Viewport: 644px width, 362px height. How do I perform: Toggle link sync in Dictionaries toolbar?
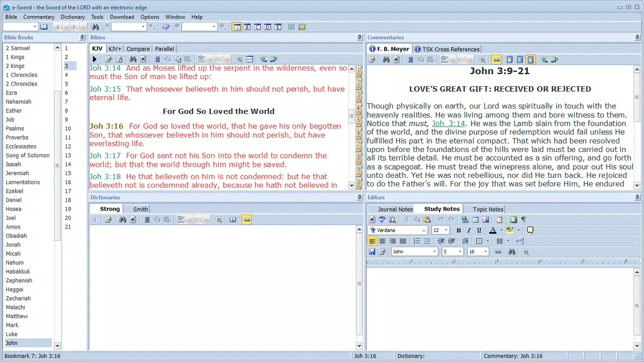(246, 219)
